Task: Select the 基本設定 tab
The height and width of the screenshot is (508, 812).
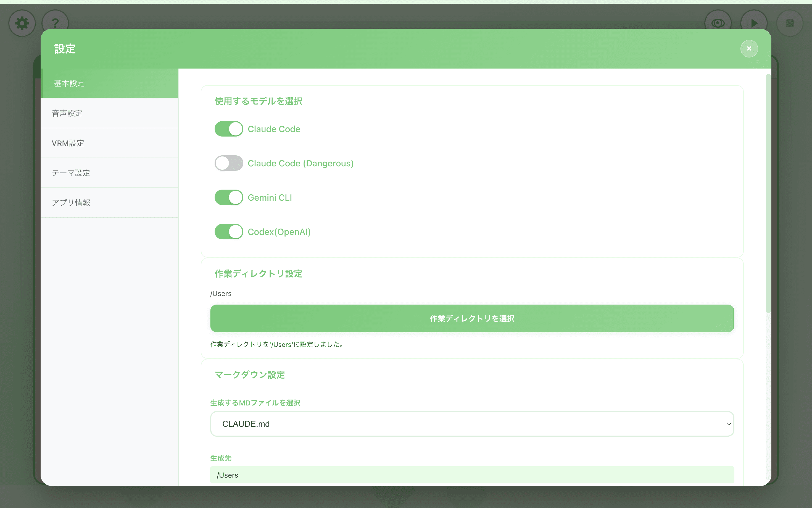Action: pyautogui.click(x=109, y=83)
